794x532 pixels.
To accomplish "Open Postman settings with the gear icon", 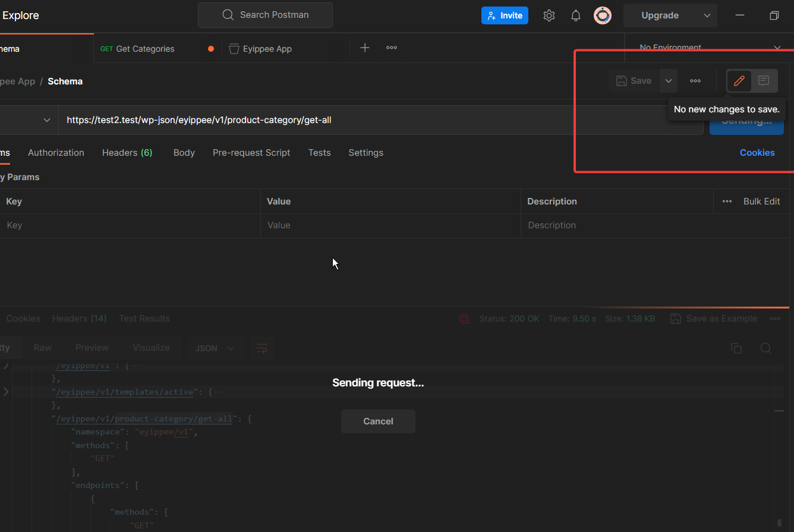I will (549, 15).
